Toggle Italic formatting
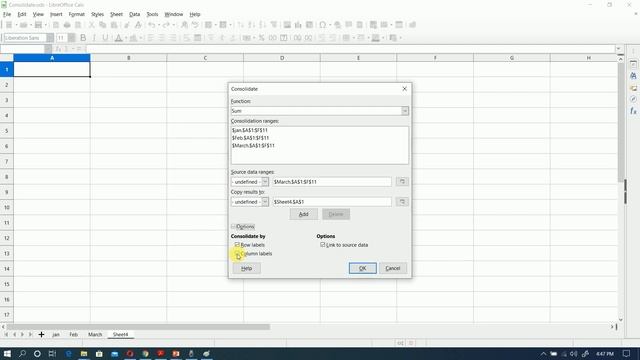 point(94,38)
